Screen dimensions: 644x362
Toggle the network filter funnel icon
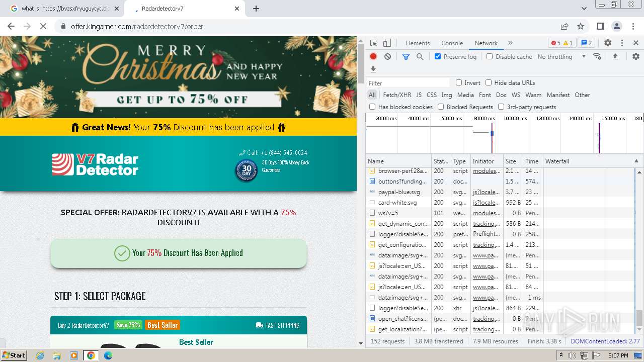pyautogui.click(x=406, y=57)
